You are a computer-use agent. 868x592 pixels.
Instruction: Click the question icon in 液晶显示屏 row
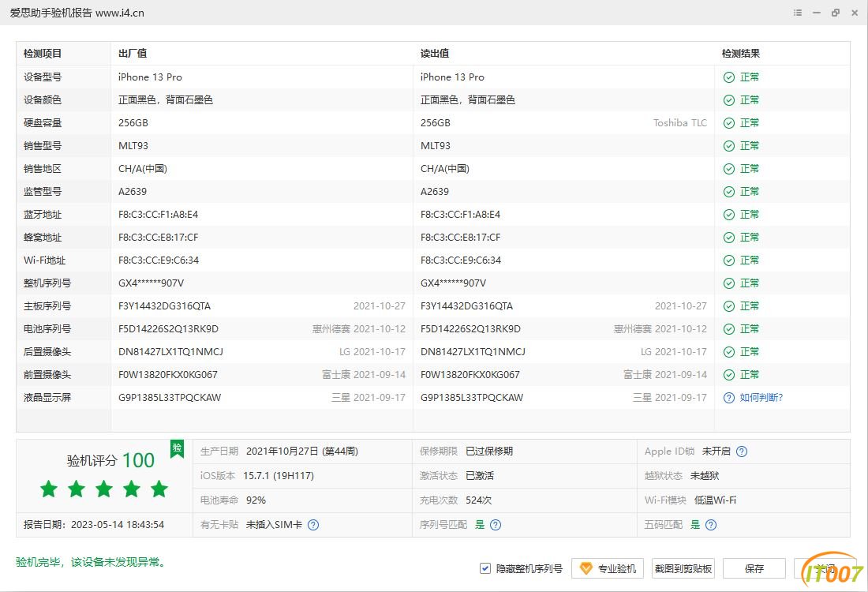pos(729,398)
